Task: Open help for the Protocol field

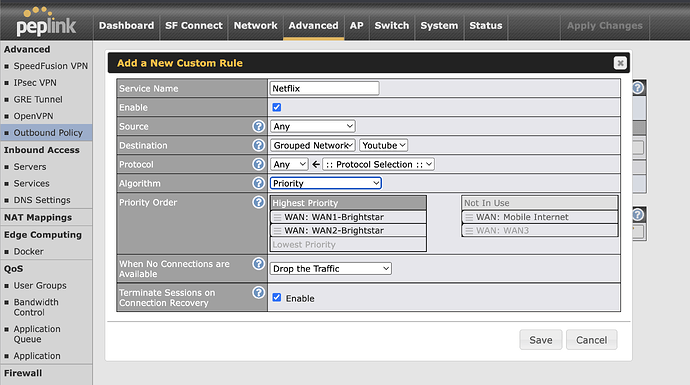Action: coord(258,164)
